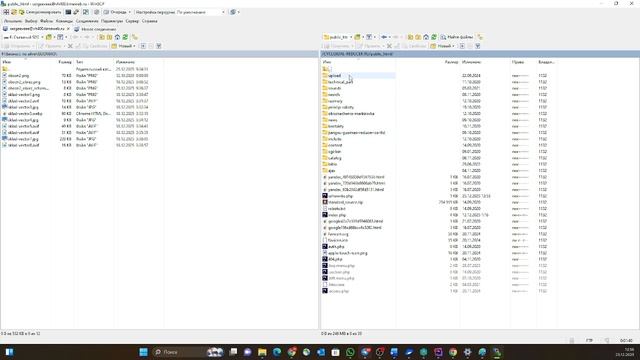Go to remote parent directory

pos(410,37)
